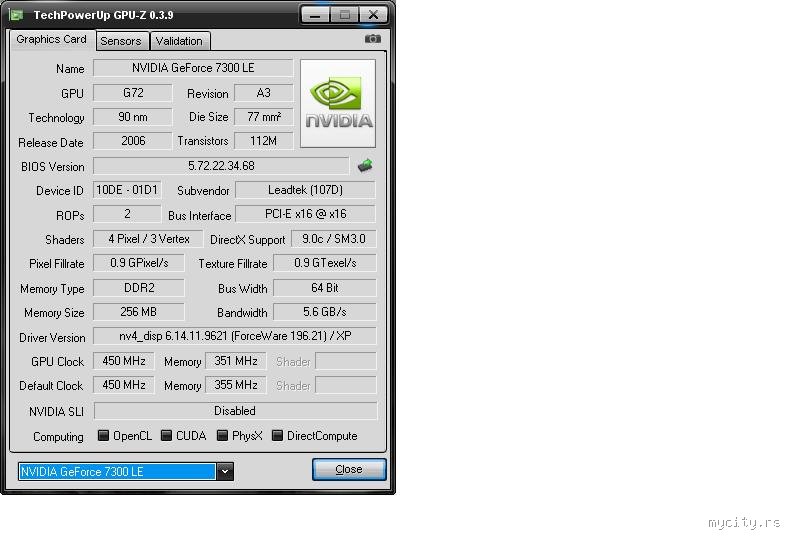Toggle the CUDA checkbox

pyautogui.click(x=166, y=435)
